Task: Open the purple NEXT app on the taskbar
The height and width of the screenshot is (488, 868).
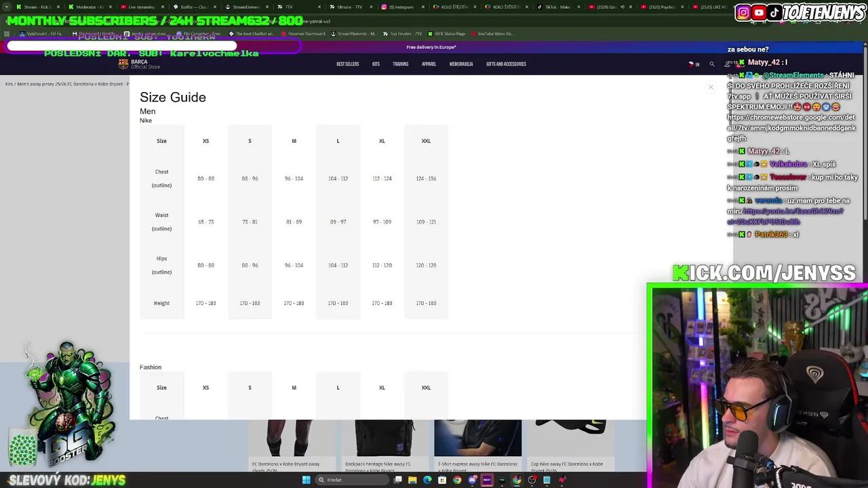Action: tap(487, 480)
